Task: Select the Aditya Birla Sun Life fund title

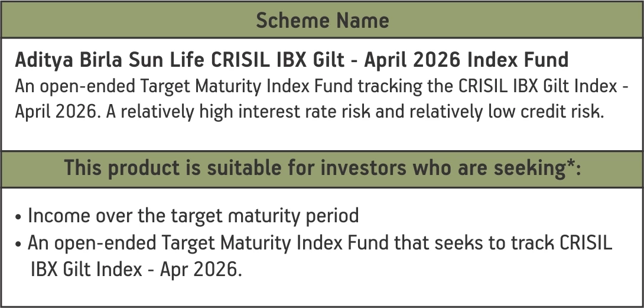Action: (x=292, y=60)
